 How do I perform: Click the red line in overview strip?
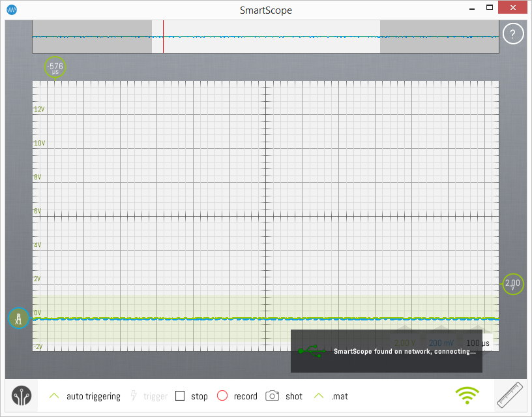pyautogui.click(x=163, y=37)
